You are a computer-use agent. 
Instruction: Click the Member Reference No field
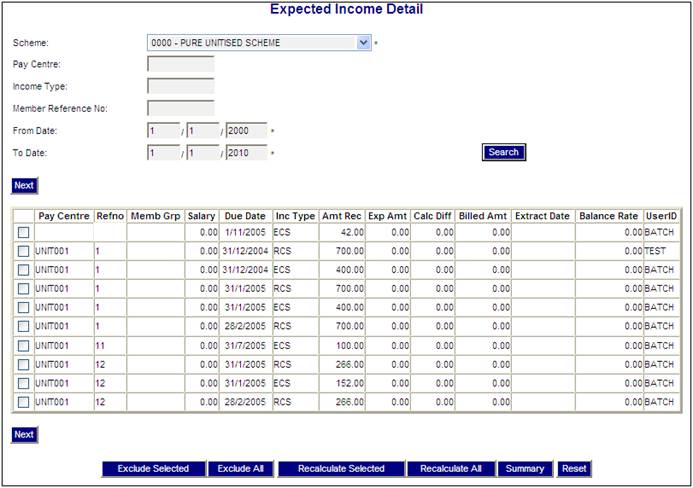(x=180, y=108)
